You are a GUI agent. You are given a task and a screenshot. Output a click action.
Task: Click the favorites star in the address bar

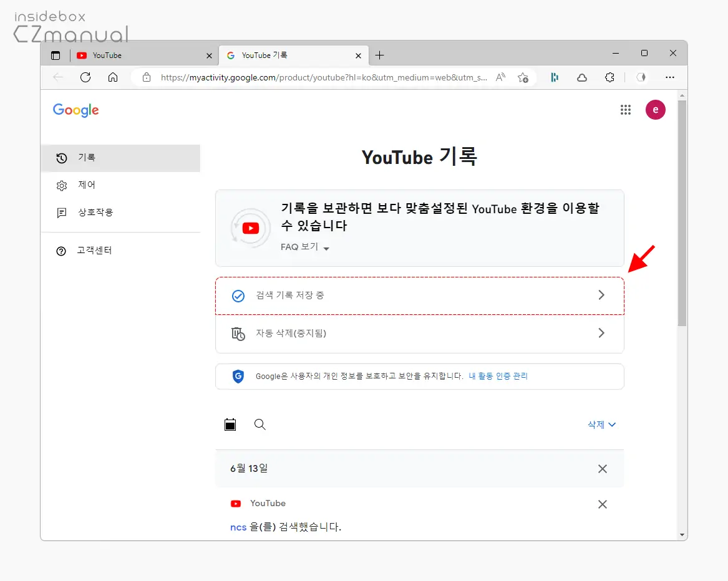pyautogui.click(x=524, y=77)
